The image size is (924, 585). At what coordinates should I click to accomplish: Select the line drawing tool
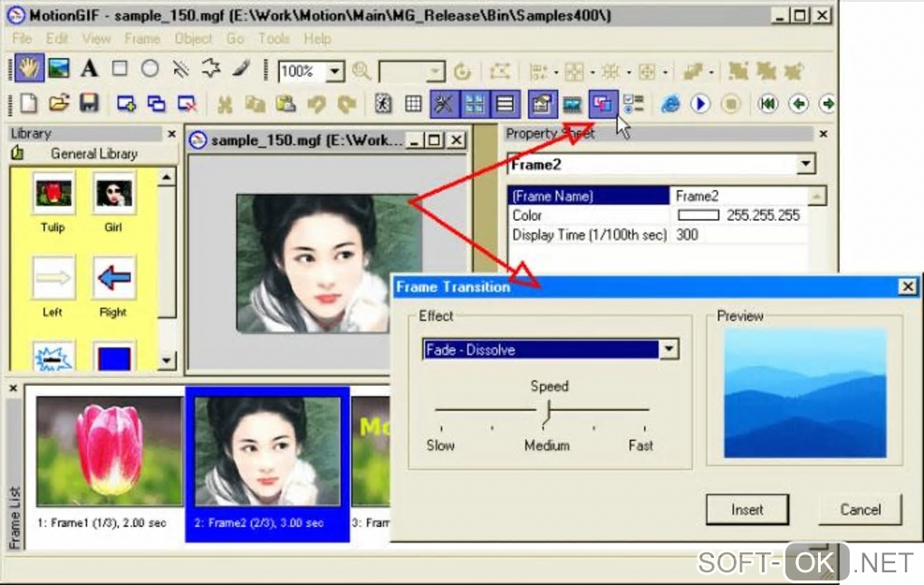click(x=180, y=70)
